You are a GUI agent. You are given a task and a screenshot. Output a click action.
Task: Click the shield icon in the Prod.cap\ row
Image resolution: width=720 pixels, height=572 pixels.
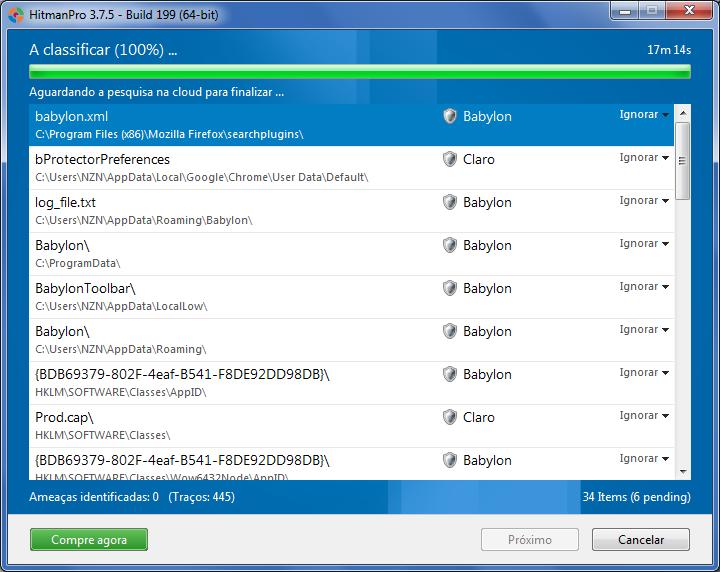(450, 417)
